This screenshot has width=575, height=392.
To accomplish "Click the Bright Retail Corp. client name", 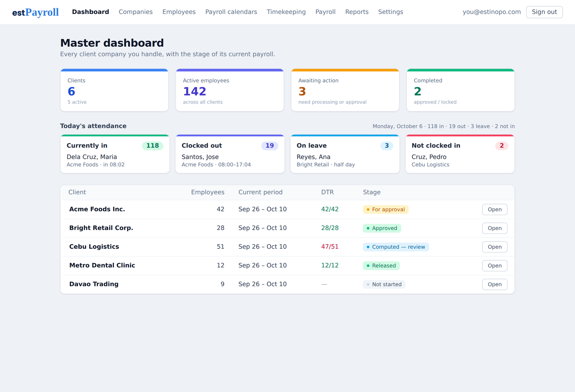I will (101, 228).
